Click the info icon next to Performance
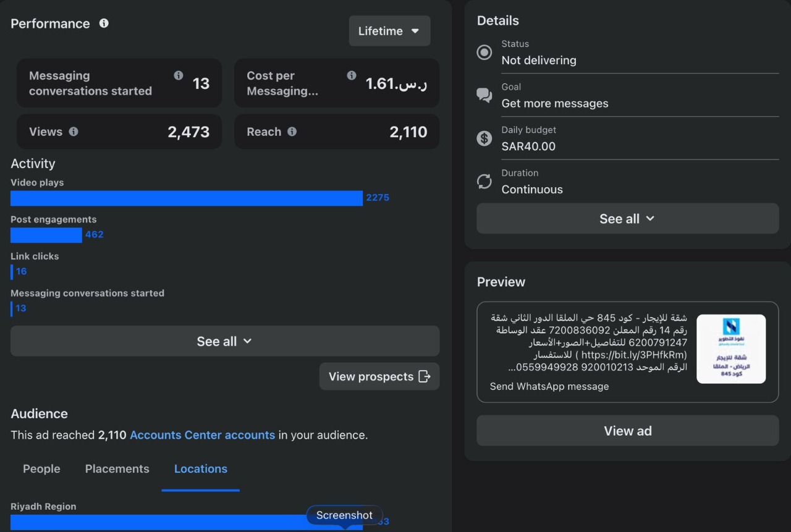This screenshot has width=791, height=532. tap(104, 23)
